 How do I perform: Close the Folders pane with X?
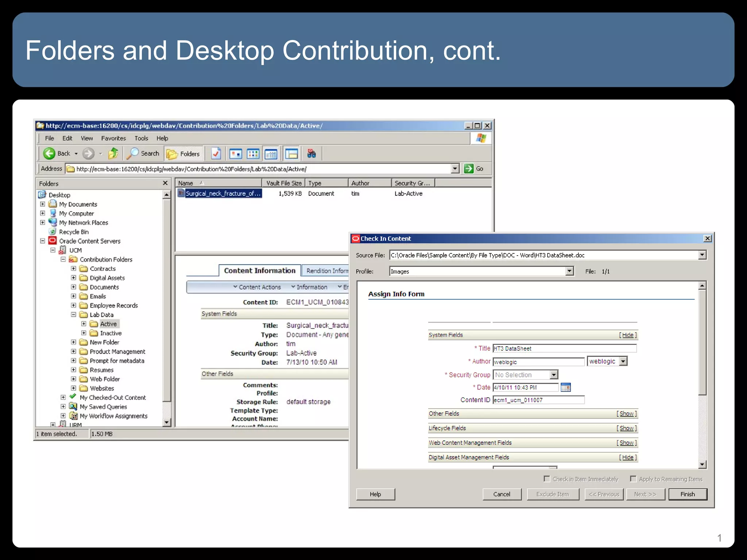165,183
